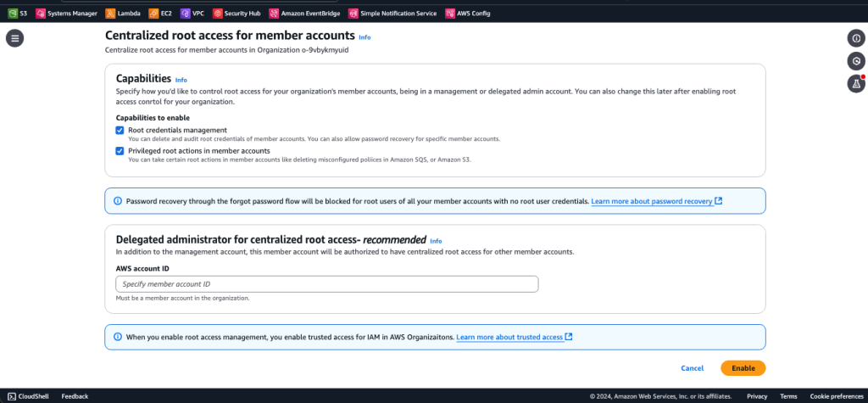Focus the AWS account ID input field

tap(326, 284)
